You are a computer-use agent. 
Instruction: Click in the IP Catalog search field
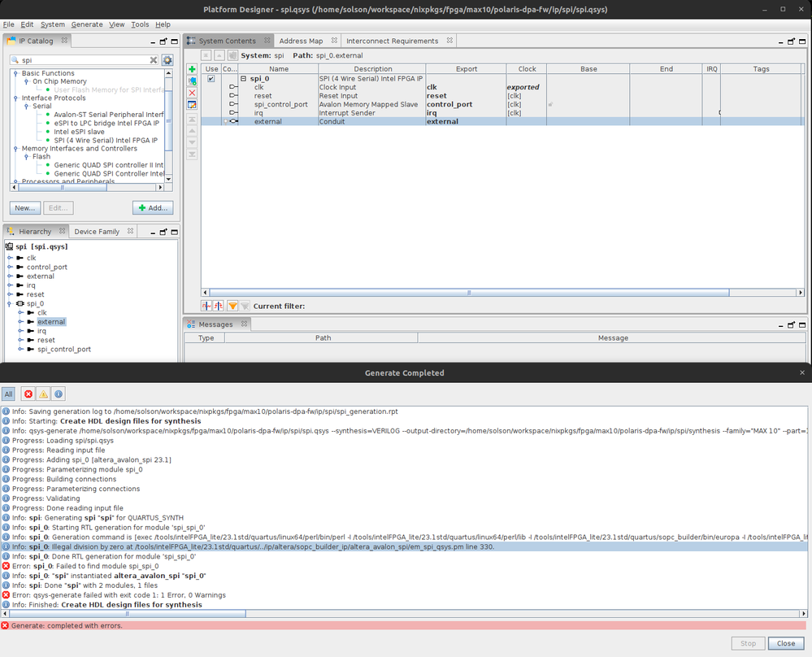[85, 60]
